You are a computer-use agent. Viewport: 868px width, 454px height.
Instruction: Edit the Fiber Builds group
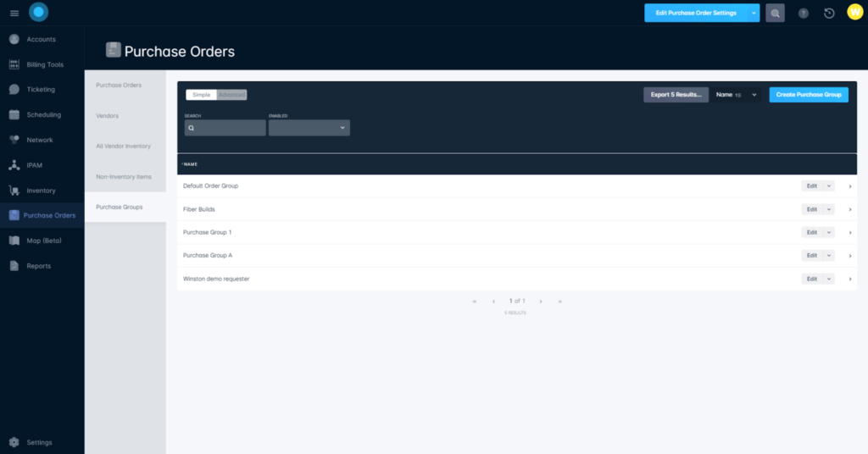812,209
